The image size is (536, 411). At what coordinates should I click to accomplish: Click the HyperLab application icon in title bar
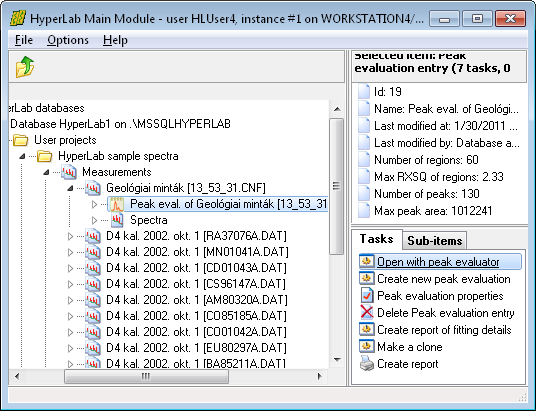(x=18, y=18)
